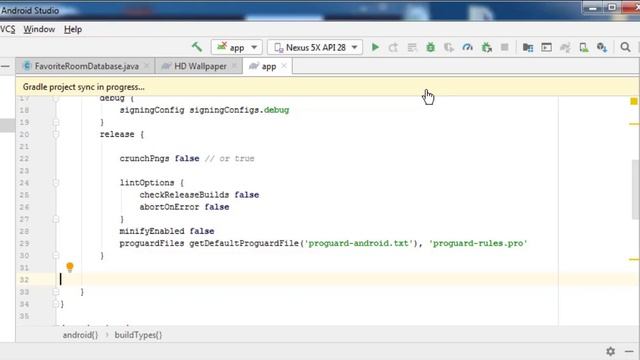Click 'signingConfig' on line 18
This screenshot has height=360, width=640.
(x=152, y=110)
